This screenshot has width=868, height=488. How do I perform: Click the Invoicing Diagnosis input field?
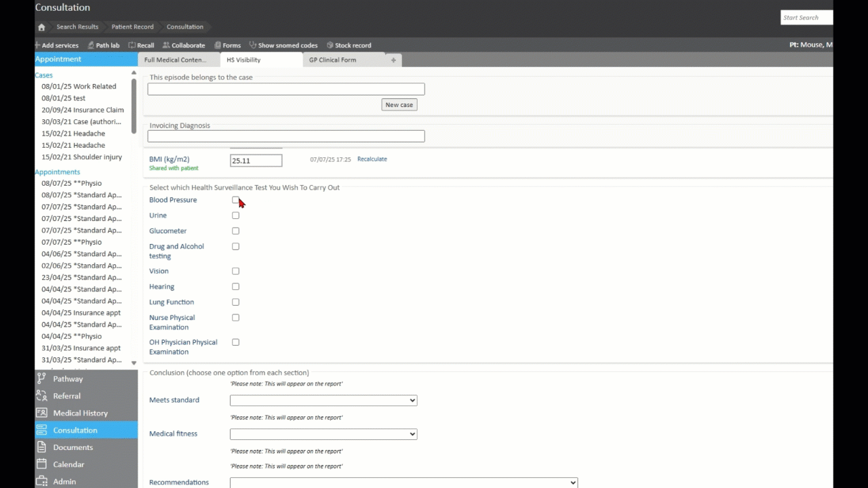(285, 136)
